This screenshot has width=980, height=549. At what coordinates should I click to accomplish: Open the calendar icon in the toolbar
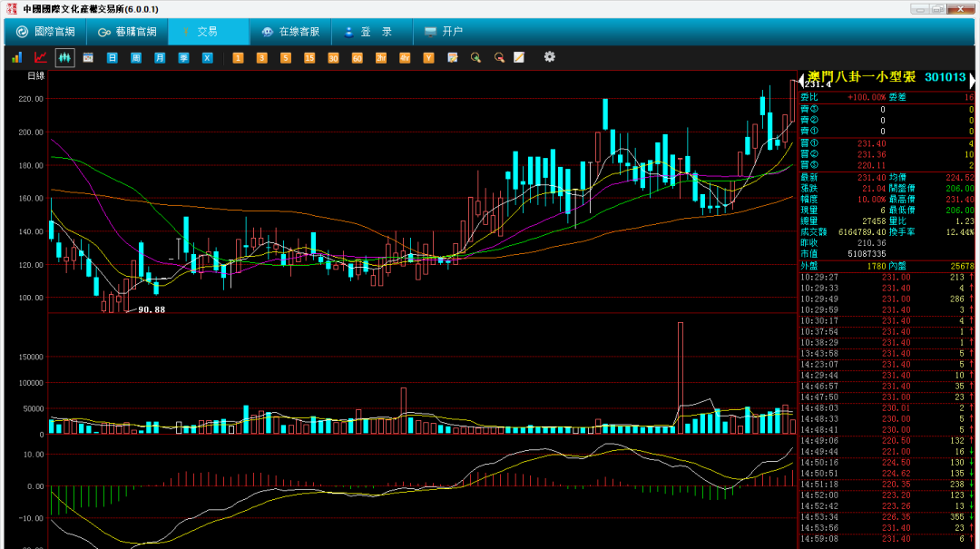coord(88,57)
